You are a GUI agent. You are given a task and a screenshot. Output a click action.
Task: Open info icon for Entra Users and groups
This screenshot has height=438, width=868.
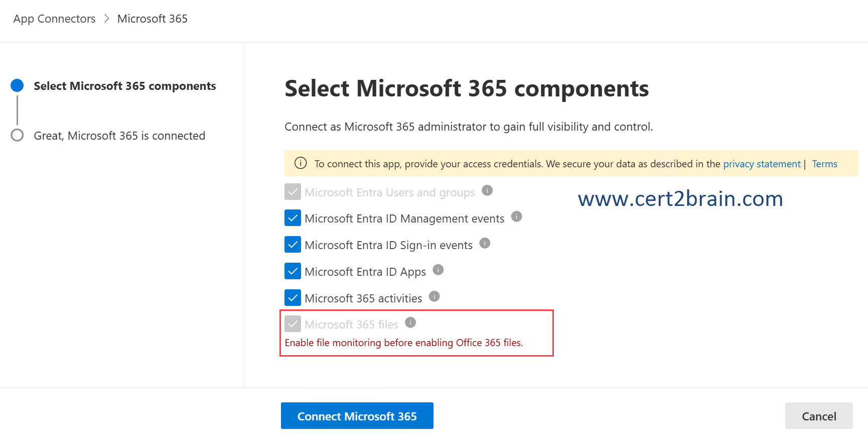point(487,190)
